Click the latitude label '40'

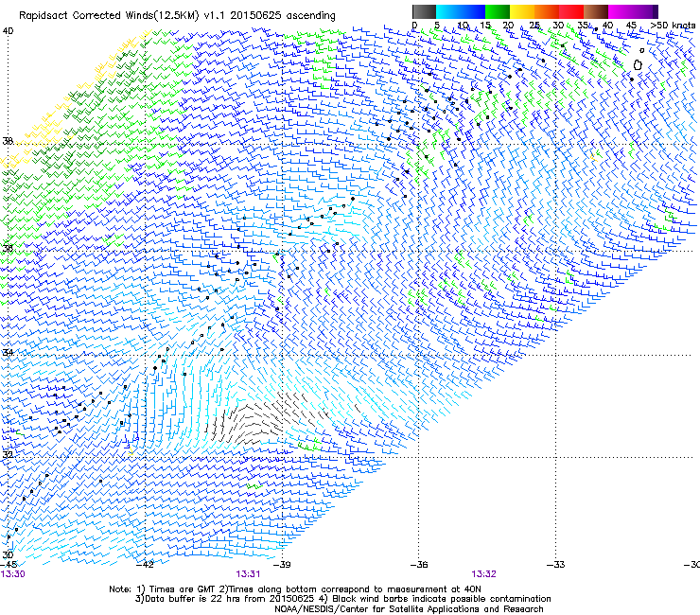[x=8, y=31]
